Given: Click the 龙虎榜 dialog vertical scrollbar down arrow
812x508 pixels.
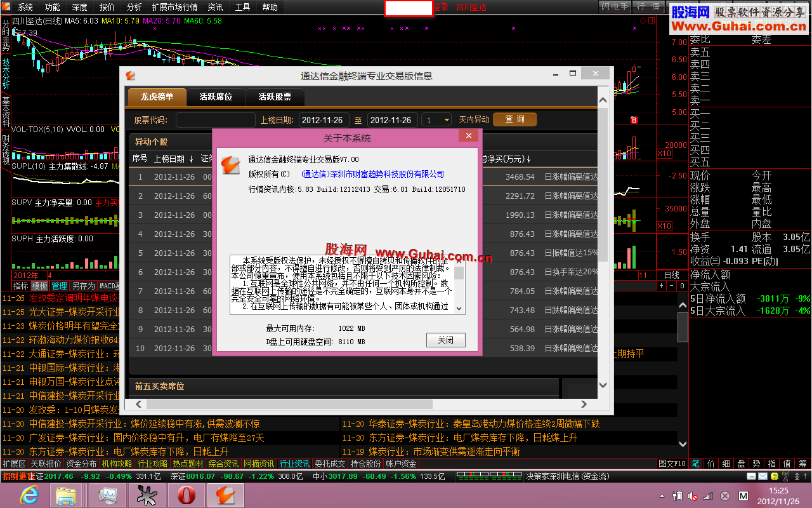Looking at the screenshot, I should point(603,385).
